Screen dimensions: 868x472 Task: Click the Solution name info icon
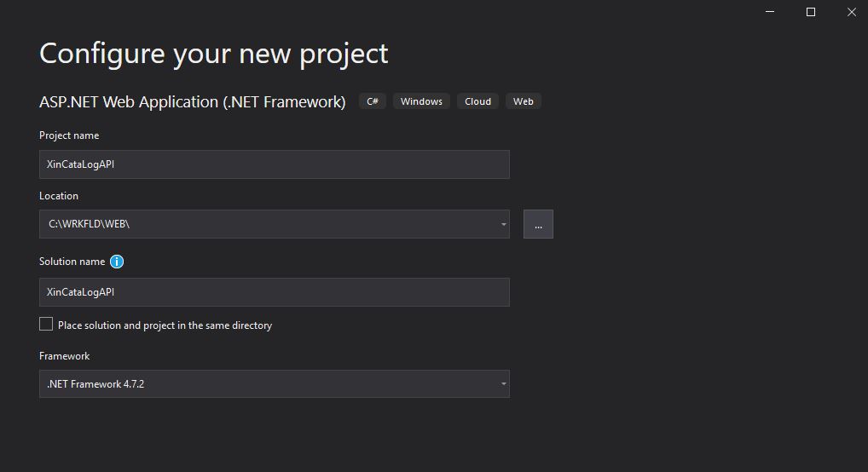(x=117, y=262)
